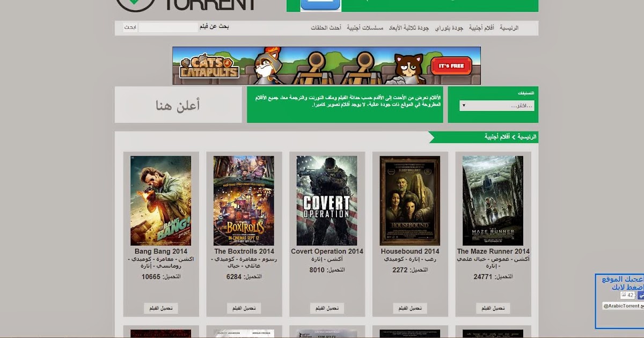Click the movie search text field
Screen dimensions: 644x338
pyautogui.click(x=169, y=27)
